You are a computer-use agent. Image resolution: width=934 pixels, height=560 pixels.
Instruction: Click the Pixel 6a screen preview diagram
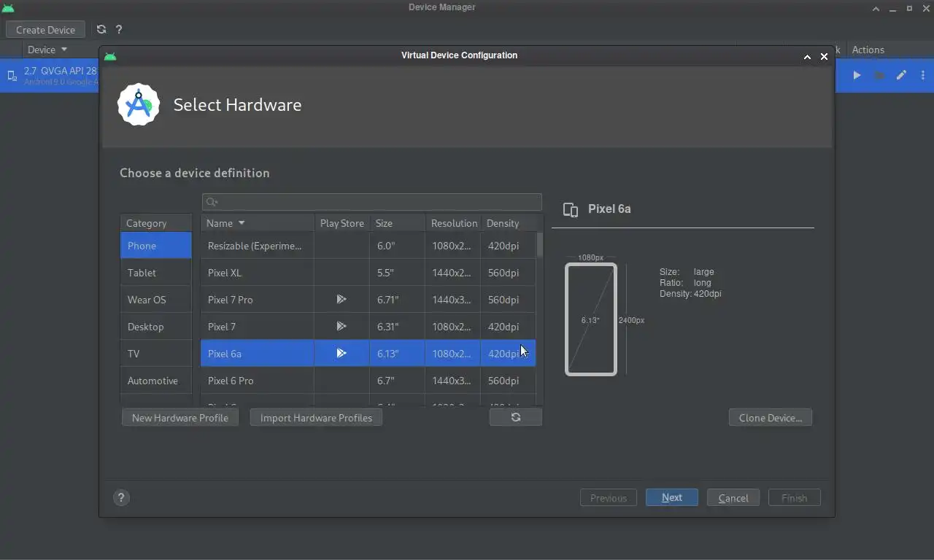pyautogui.click(x=591, y=319)
